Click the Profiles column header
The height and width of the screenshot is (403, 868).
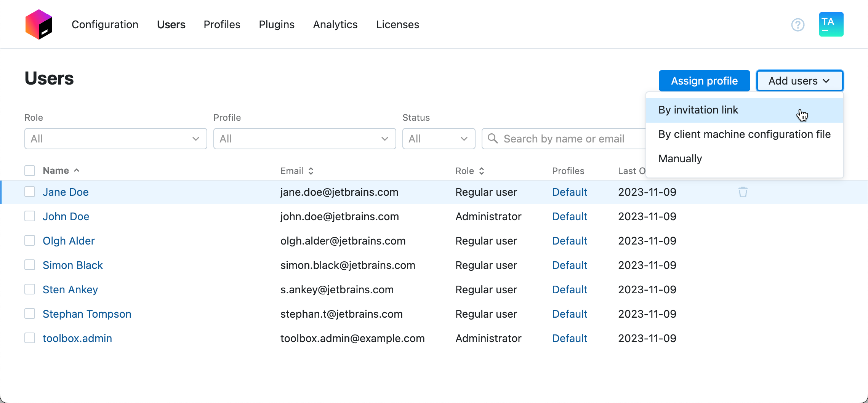[x=568, y=171]
